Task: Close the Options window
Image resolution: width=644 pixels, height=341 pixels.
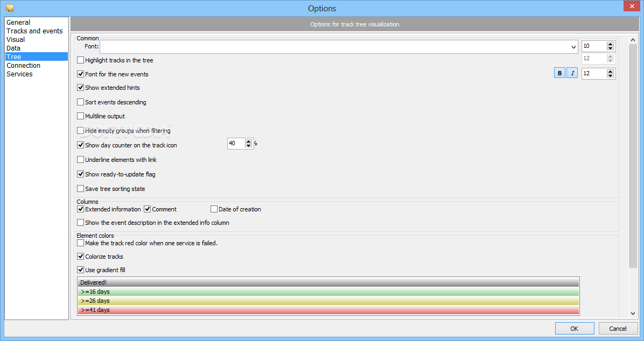Action: (632, 6)
